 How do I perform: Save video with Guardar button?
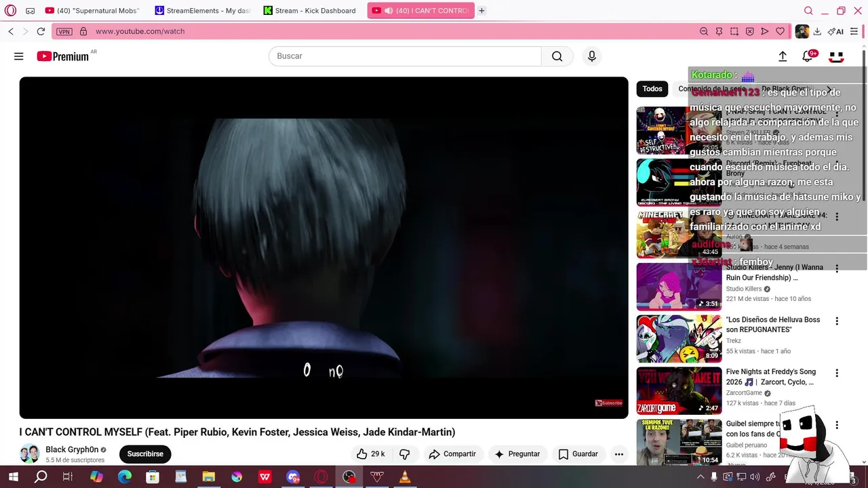coord(578,453)
